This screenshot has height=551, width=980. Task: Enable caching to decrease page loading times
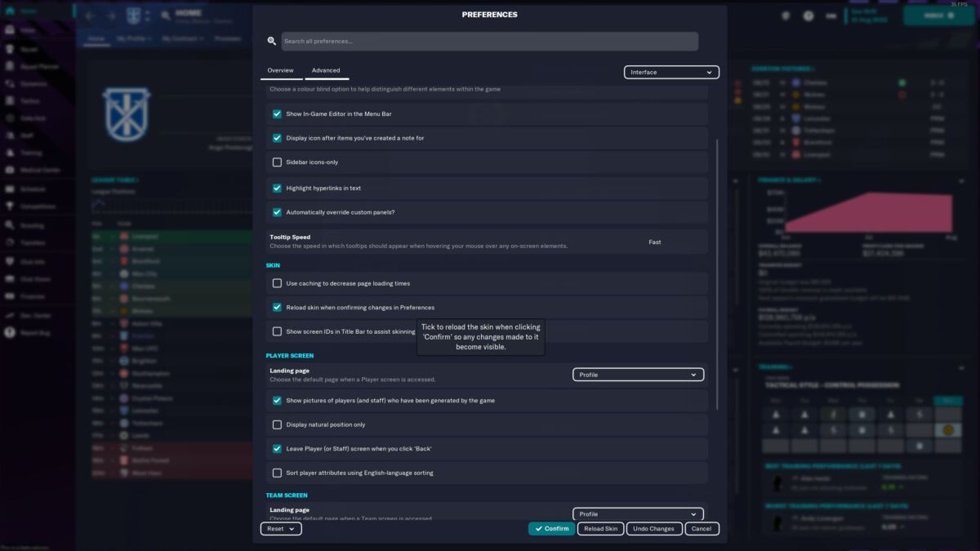pyautogui.click(x=277, y=283)
